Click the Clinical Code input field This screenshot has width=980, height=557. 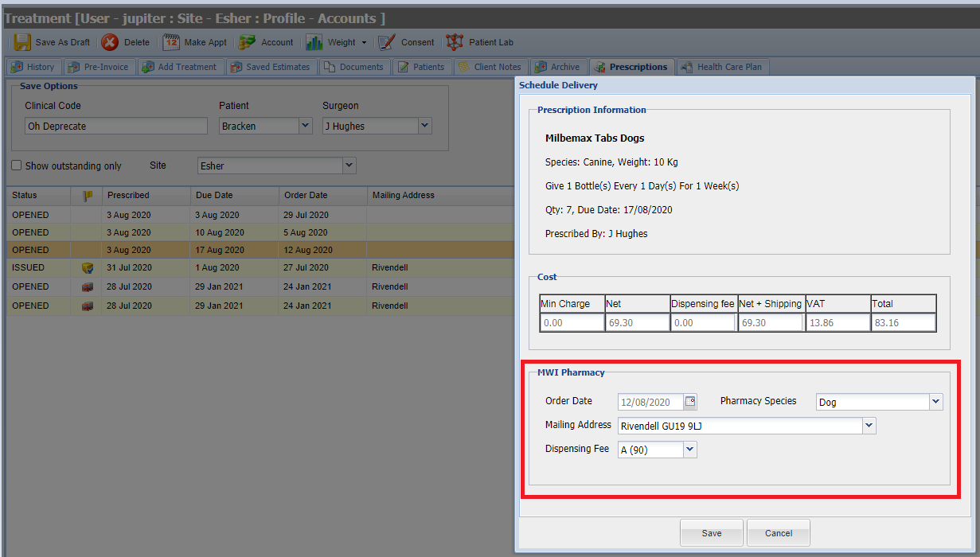pyautogui.click(x=116, y=127)
